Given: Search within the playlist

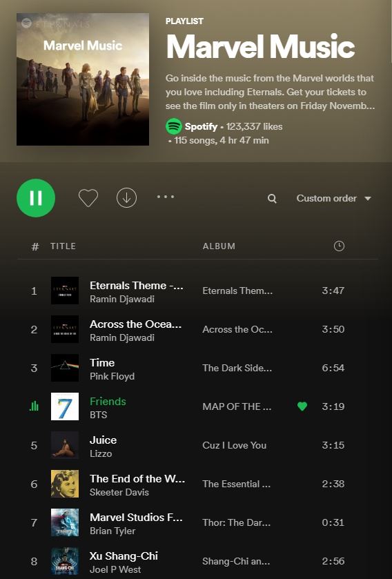Looking at the screenshot, I should (272, 199).
